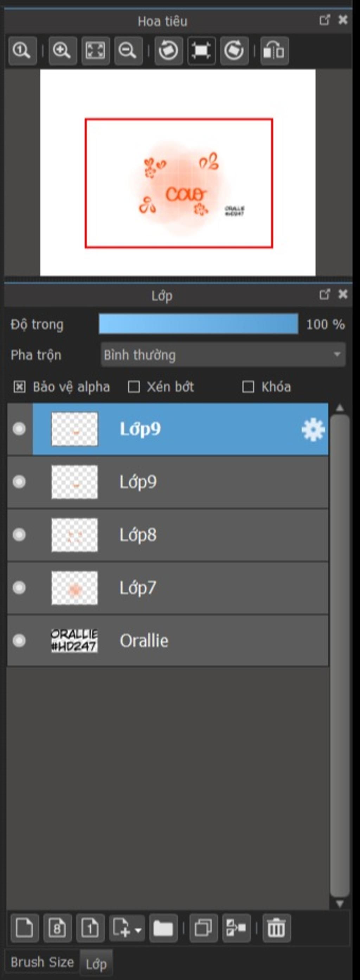The height and width of the screenshot is (980, 360).
Task: Reset zoom to 100% in navigator
Action: point(22,50)
